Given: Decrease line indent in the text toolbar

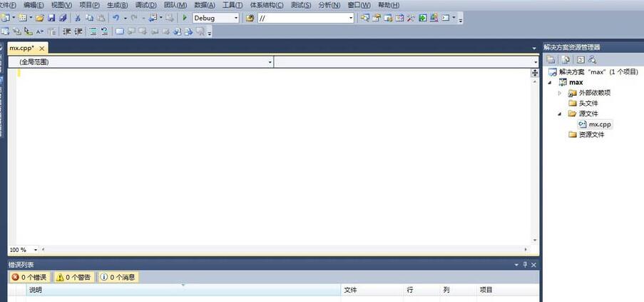Looking at the screenshot, I should [x=66, y=31].
